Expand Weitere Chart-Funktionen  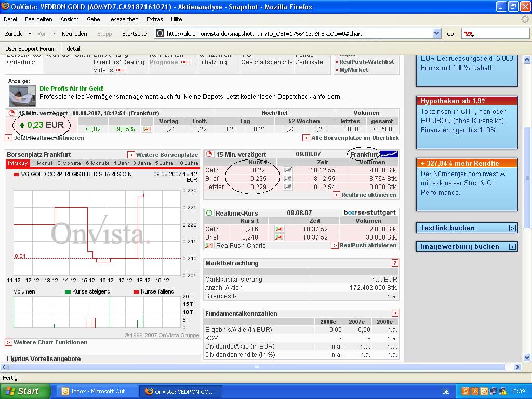50,342
